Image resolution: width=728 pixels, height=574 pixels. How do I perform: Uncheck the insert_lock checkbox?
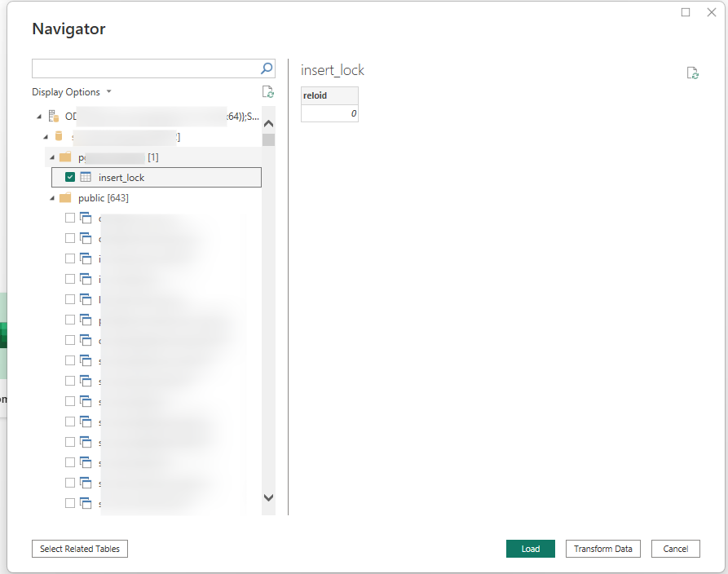[70, 177]
